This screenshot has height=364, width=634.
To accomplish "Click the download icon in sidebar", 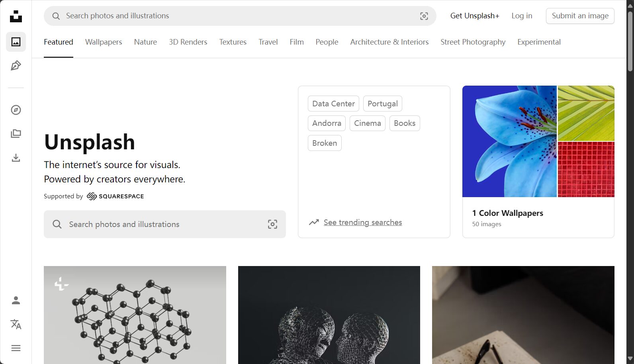I will click(x=16, y=158).
